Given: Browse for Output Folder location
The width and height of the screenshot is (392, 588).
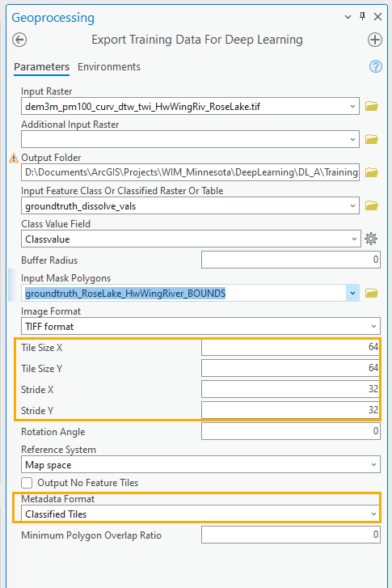Looking at the screenshot, I should [371, 172].
